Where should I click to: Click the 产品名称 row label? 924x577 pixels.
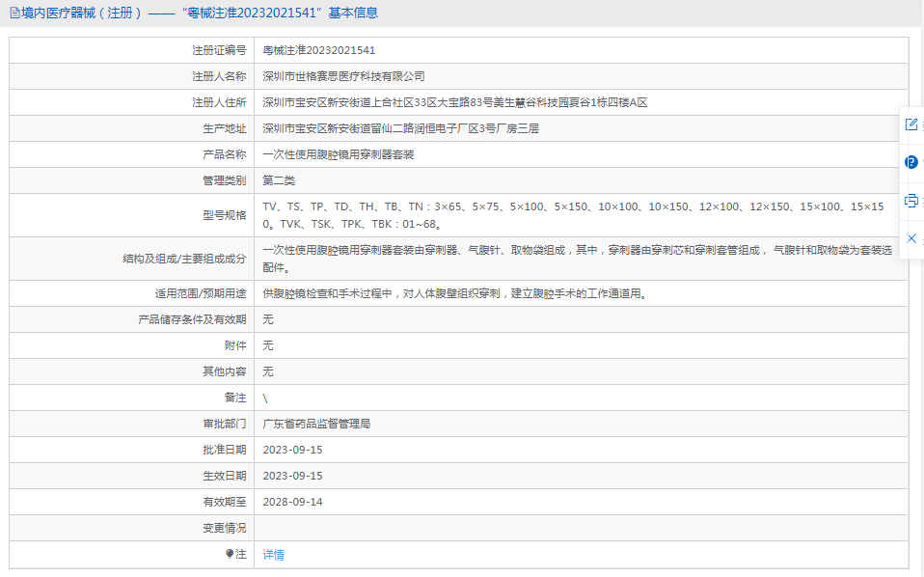point(225,154)
